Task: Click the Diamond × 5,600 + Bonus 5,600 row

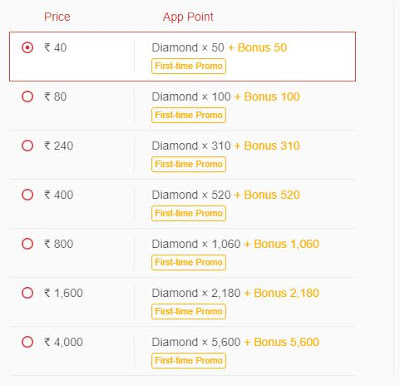Action: coord(183,351)
